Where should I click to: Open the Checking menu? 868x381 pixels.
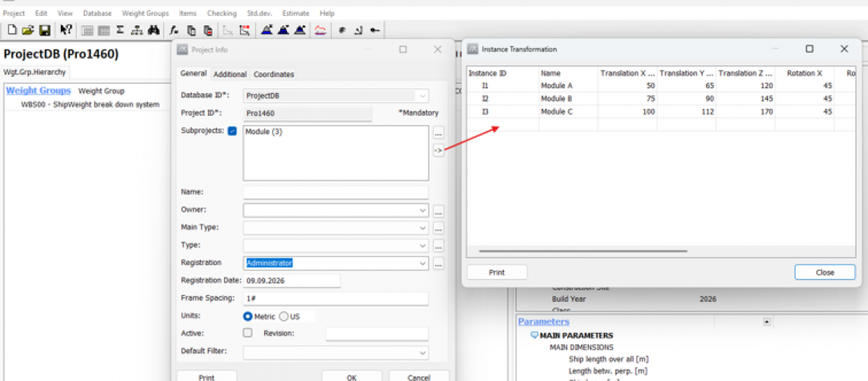[222, 13]
